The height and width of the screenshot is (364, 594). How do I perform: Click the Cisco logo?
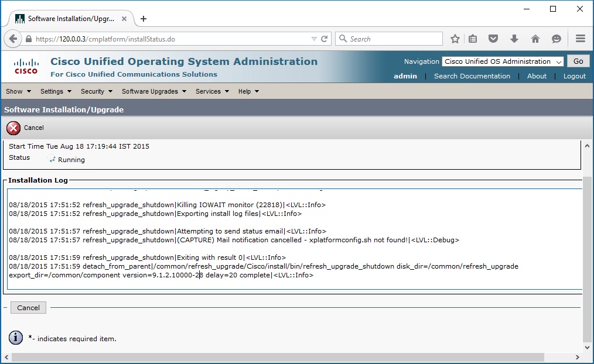tap(26, 66)
